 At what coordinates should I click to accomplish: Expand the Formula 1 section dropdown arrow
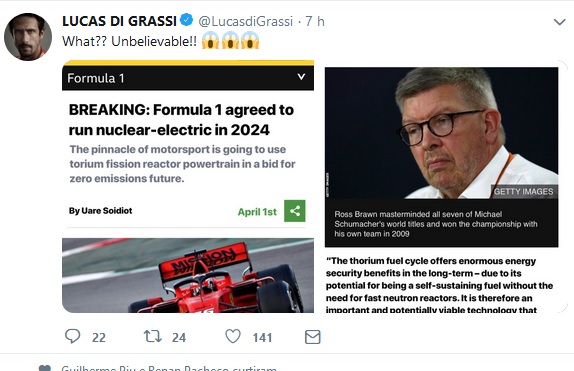(301, 77)
